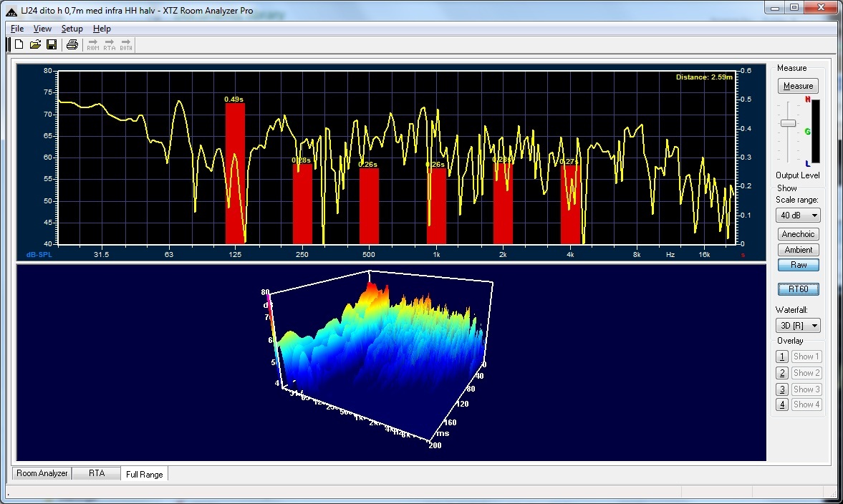Click the 16k frequency axis label
Image resolution: width=843 pixels, height=504 pixels.
coord(704,255)
